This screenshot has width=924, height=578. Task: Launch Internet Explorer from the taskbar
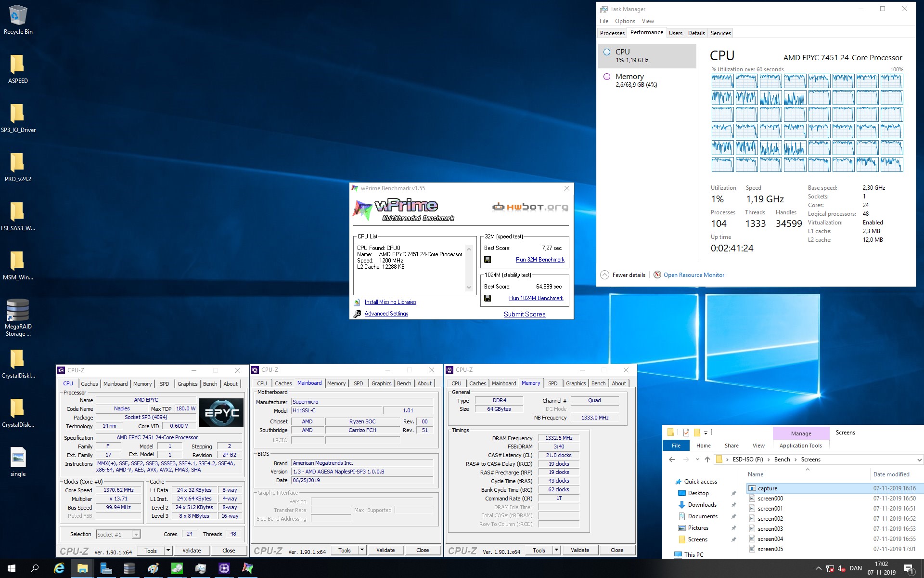[x=59, y=568]
